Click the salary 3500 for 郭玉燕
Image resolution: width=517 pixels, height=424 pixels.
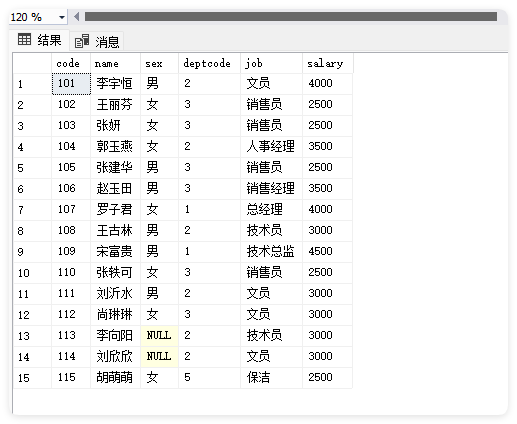click(x=327, y=147)
